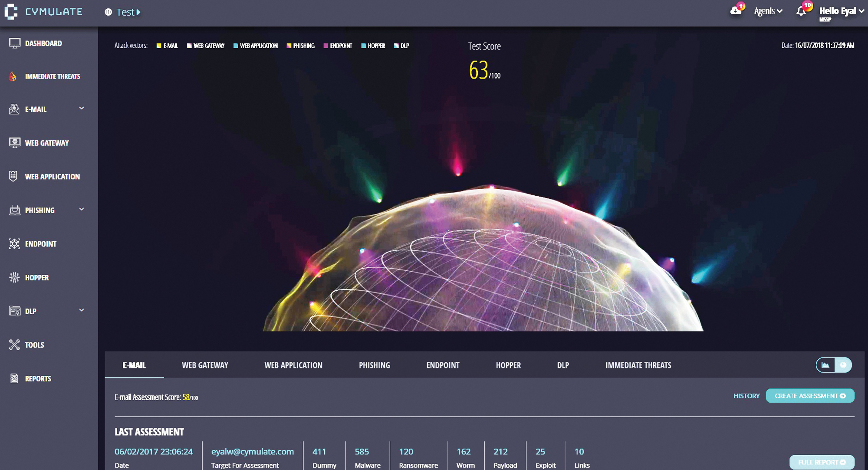Click the Hopper sidebar icon
The width and height of the screenshot is (868, 470).
pyautogui.click(x=14, y=277)
